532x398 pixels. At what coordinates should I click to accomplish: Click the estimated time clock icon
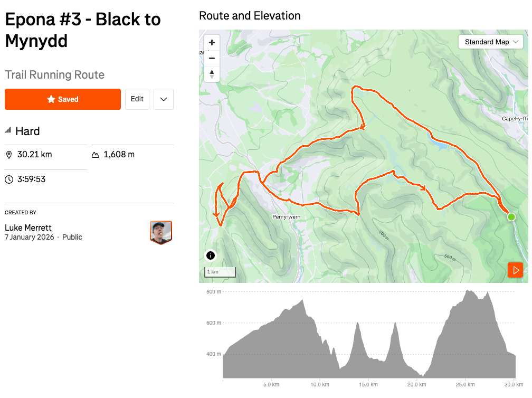pos(8,179)
